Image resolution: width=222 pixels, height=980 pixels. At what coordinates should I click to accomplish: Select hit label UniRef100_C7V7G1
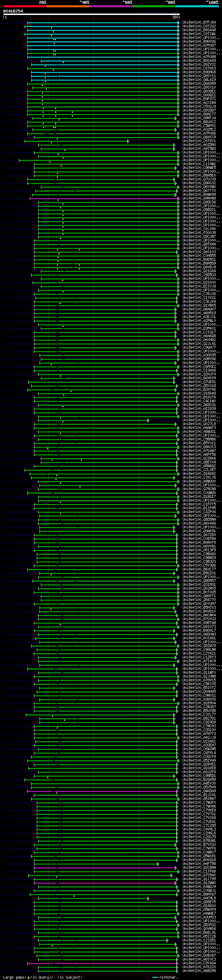coord(199,814)
